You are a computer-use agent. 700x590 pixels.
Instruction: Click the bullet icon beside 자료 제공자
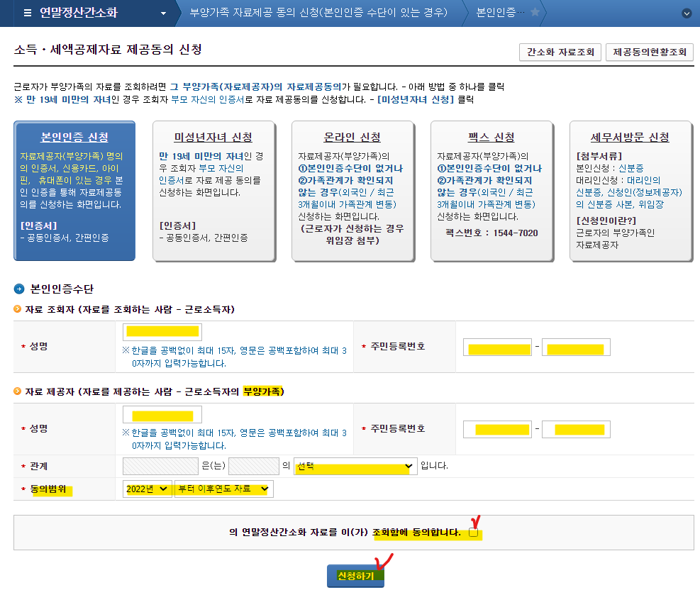pos(18,391)
